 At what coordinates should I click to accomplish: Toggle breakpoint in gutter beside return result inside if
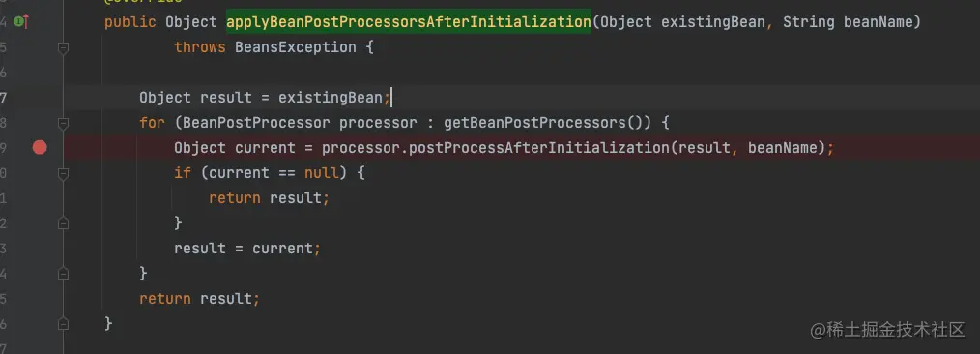point(40,198)
